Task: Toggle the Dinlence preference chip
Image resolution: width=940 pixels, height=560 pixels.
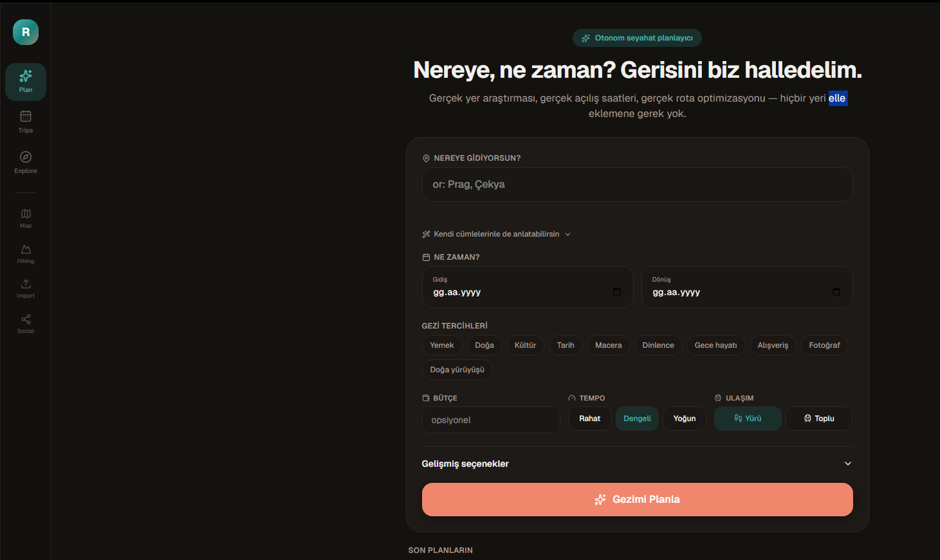Action: tap(658, 345)
